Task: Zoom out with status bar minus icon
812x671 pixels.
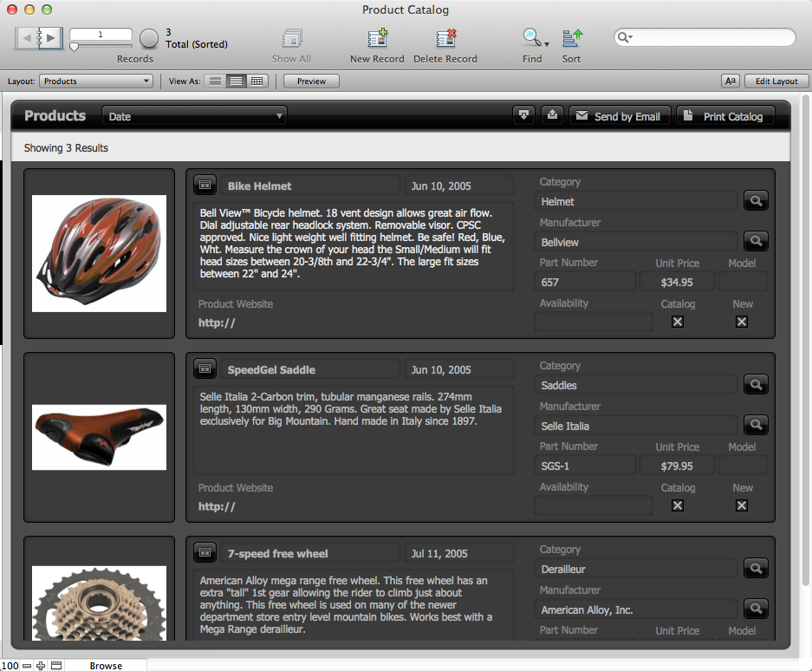Action: [x=27, y=665]
